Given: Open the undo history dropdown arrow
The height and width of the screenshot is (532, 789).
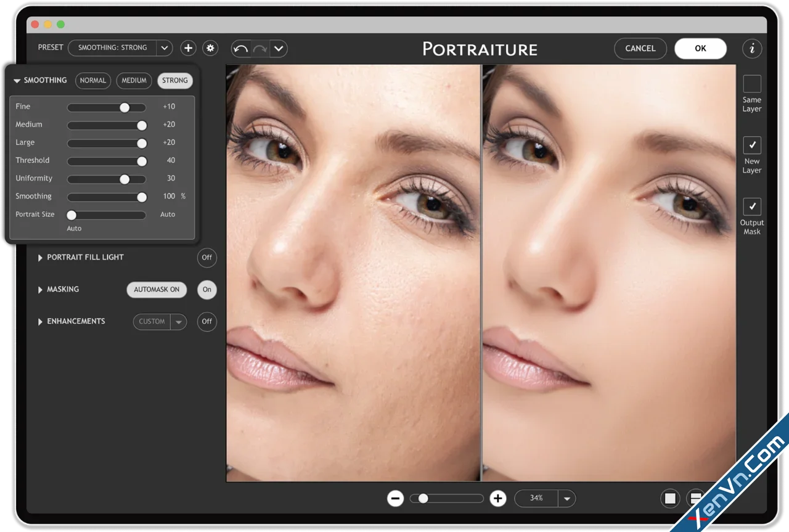Looking at the screenshot, I should pyautogui.click(x=279, y=49).
